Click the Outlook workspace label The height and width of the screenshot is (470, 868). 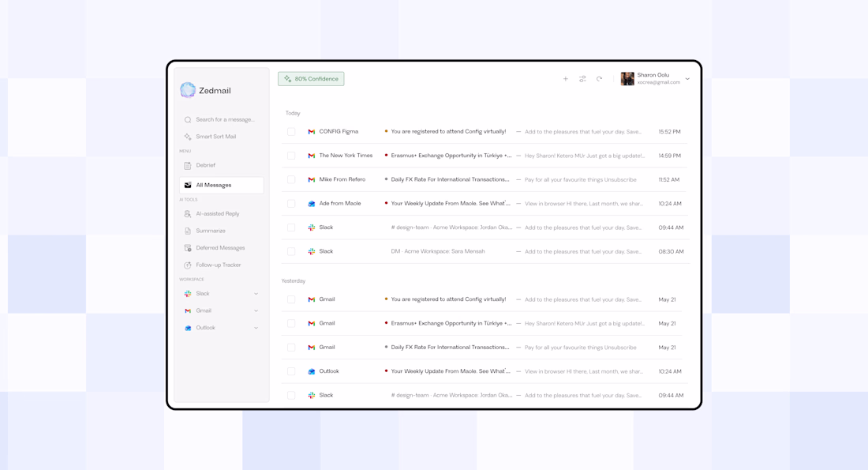[x=205, y=328]
